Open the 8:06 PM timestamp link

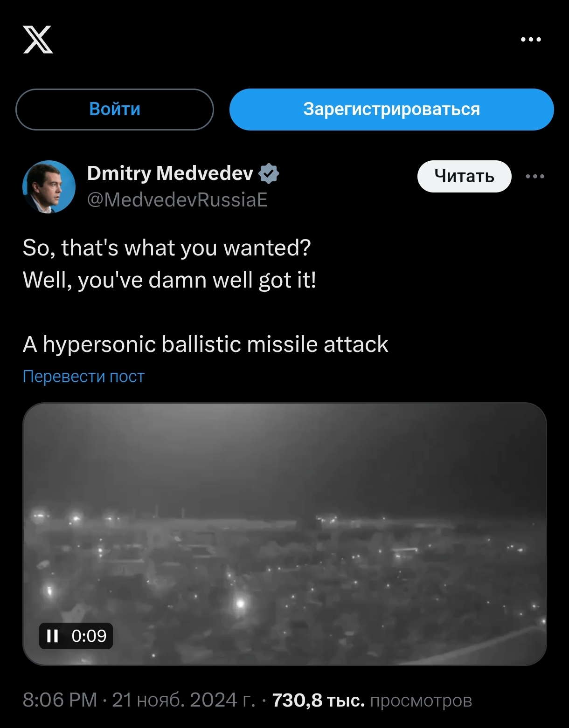pos(60,700)
